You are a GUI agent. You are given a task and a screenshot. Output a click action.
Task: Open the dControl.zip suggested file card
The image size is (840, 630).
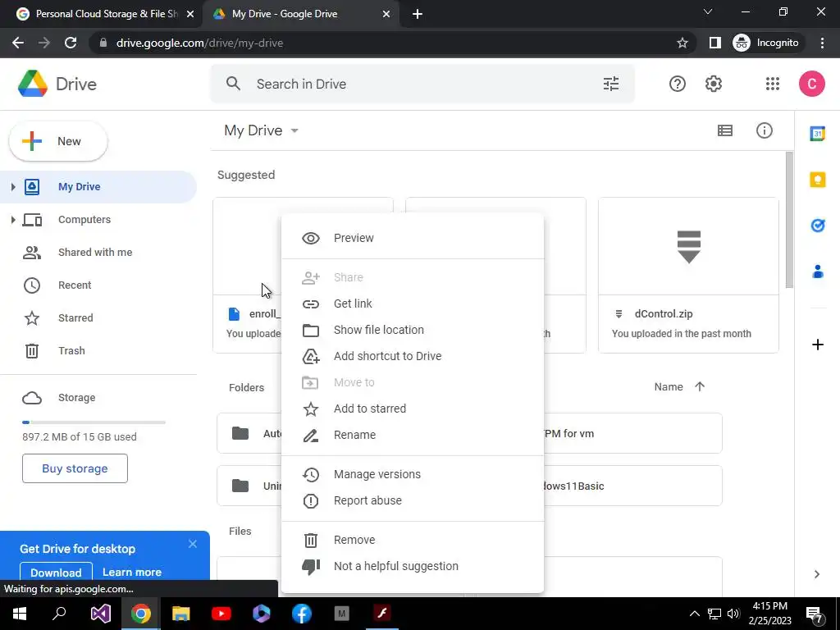(688, 276)
